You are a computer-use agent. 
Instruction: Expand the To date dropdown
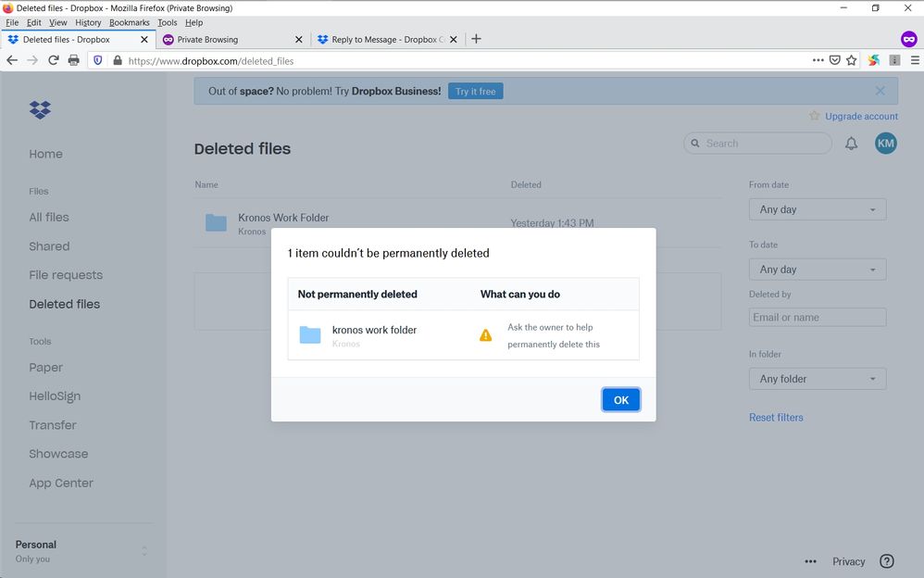[x=817, y=270]
